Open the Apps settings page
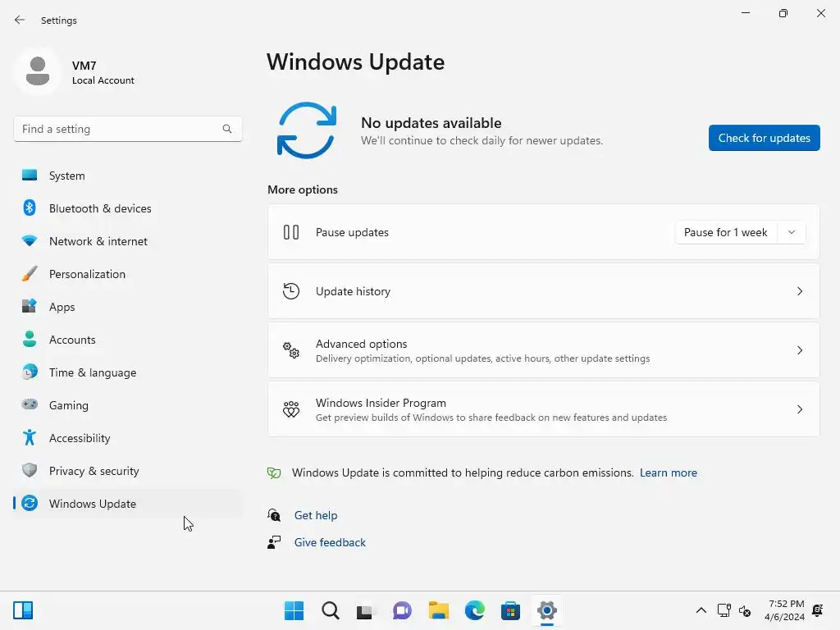Viewport: 840px width, 630px height. point(127,307)
